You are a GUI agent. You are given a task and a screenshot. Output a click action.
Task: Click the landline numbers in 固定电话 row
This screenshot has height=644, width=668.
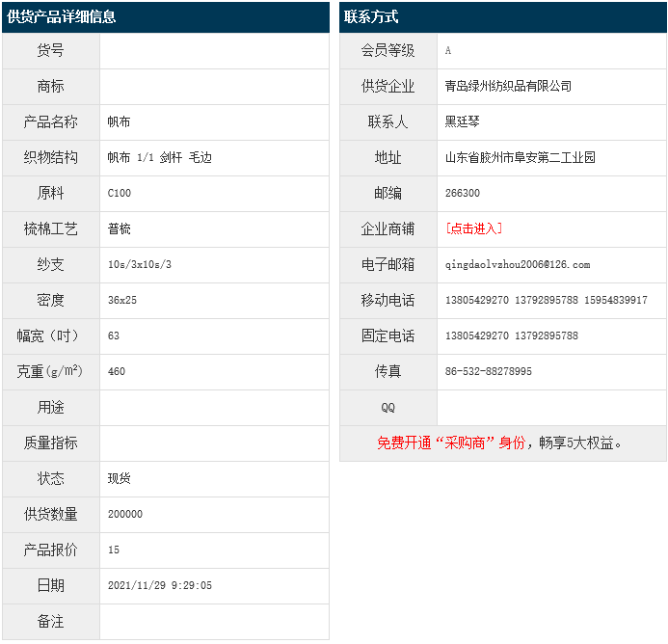click(x=511, y=335)
